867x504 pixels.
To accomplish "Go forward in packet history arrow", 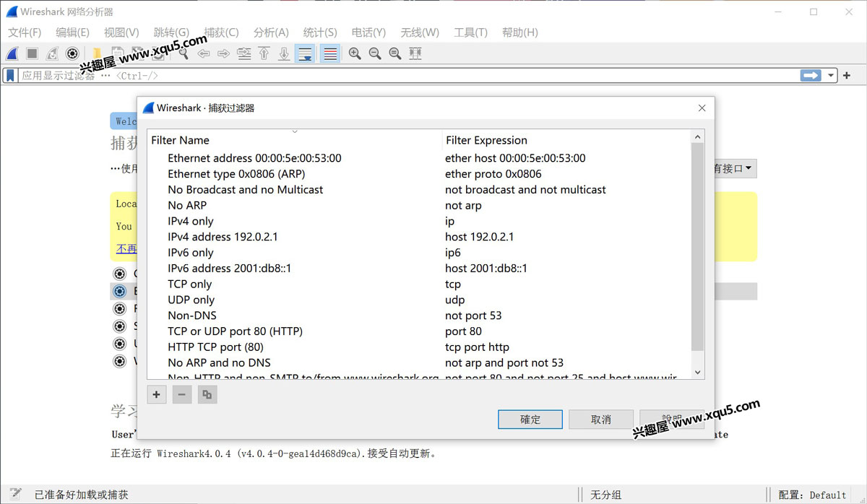I will 224,53.
